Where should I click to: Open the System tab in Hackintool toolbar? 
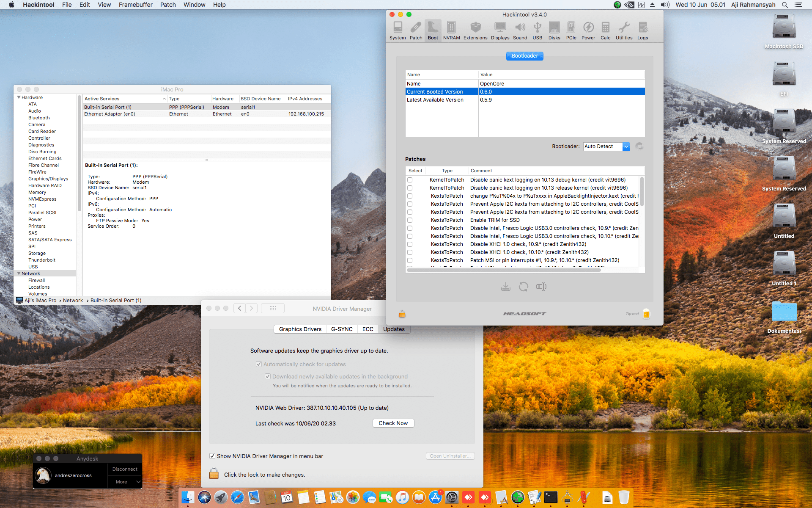coord(398,31)
